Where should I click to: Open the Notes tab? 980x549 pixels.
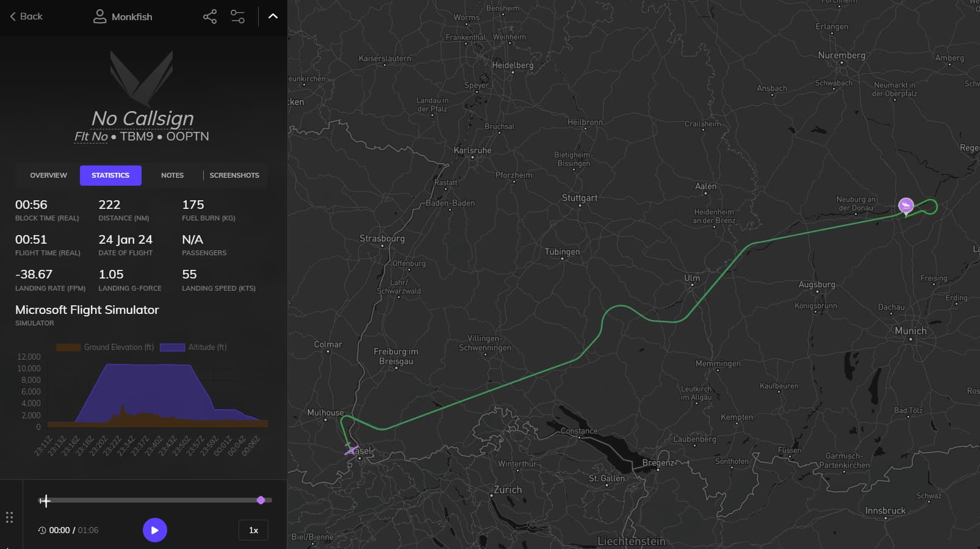point(172,175)
